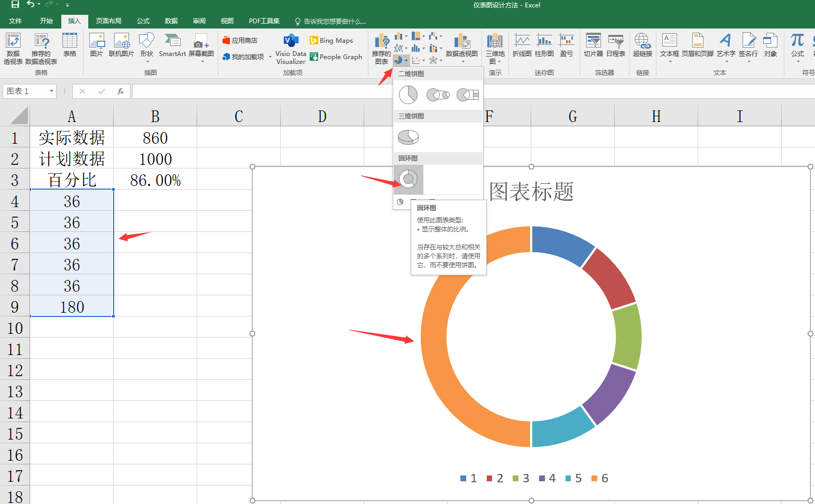Select the 2D pie chart option
Image resolution: width=815 pixels, height=504 pixels.
point(408,95)
